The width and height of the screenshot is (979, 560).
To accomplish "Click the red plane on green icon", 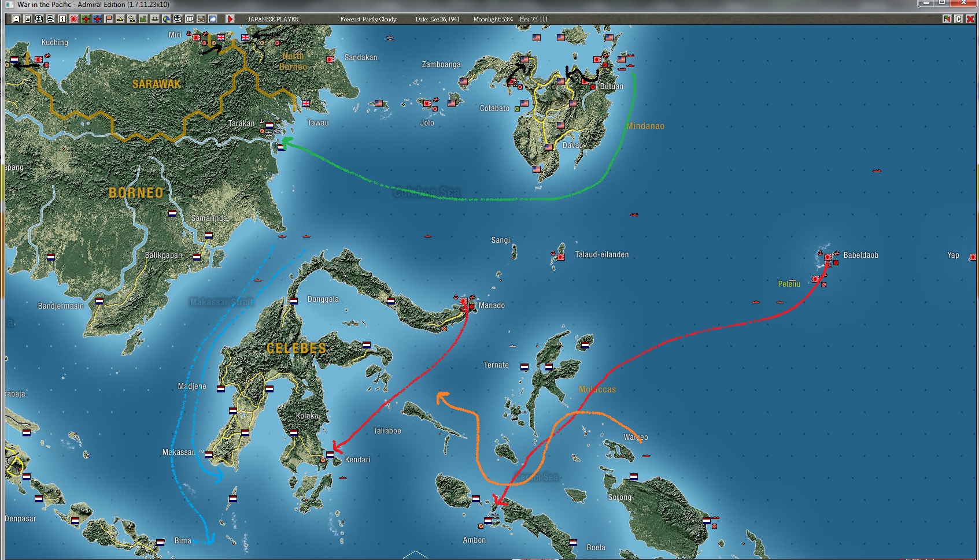I will click(86, 19).
